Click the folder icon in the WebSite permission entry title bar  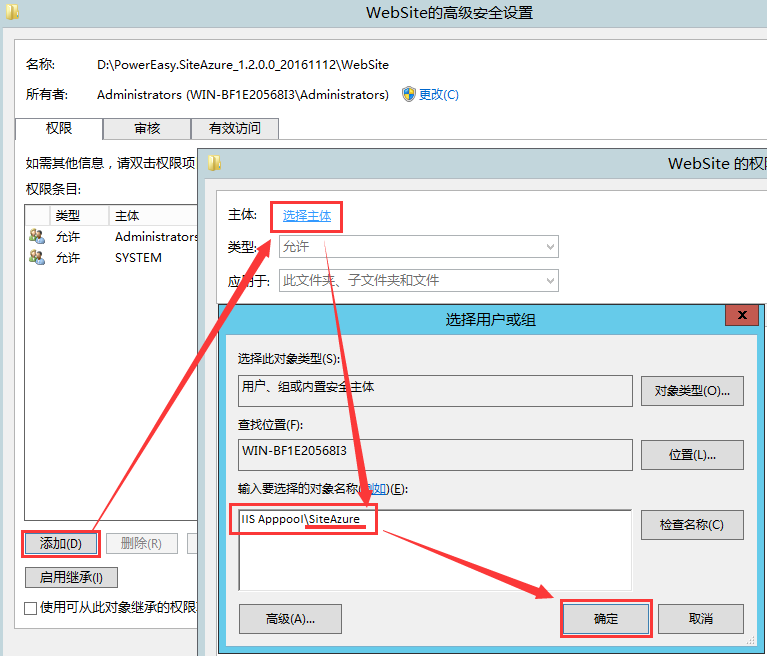(x=214, y=163)
